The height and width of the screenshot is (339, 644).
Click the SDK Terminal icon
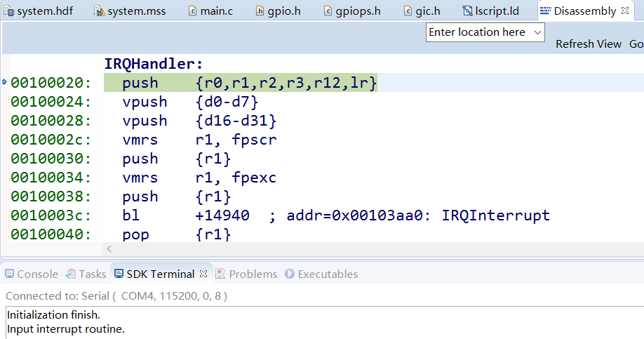coord(119,274)
